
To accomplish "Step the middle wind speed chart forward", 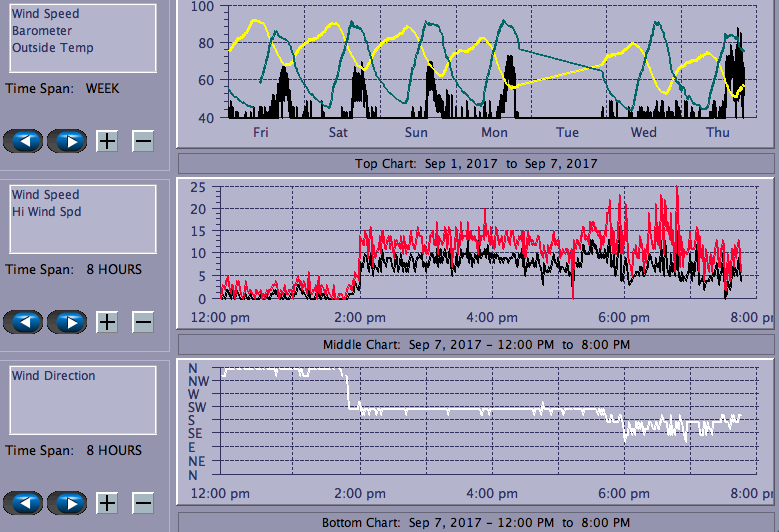I will 67,322.
